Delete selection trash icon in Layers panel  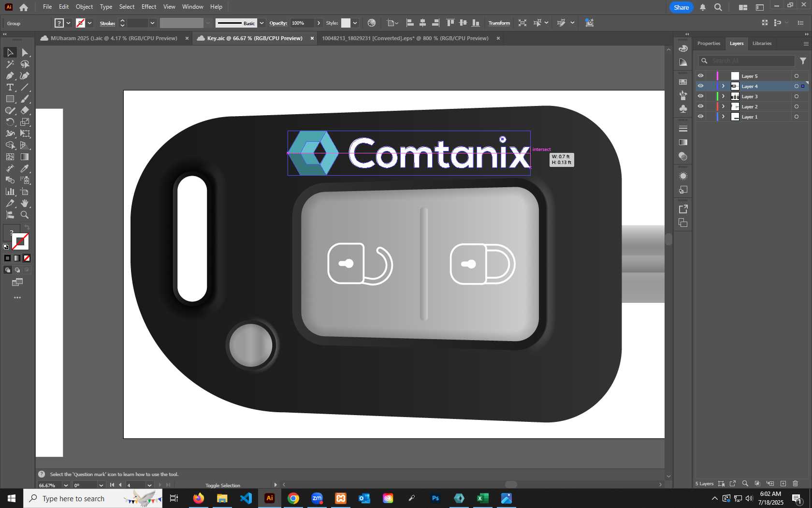pyautogui.click(x=796, y=483)
